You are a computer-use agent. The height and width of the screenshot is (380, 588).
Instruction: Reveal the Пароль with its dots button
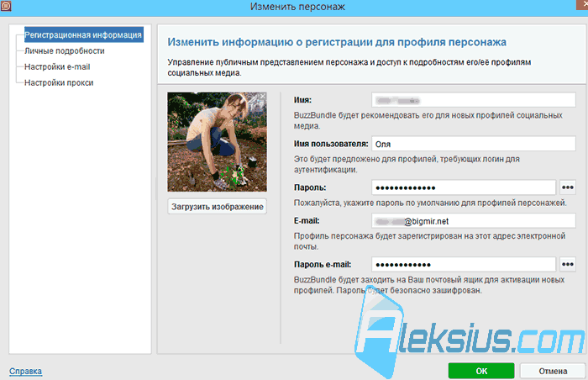pos(568,187)
